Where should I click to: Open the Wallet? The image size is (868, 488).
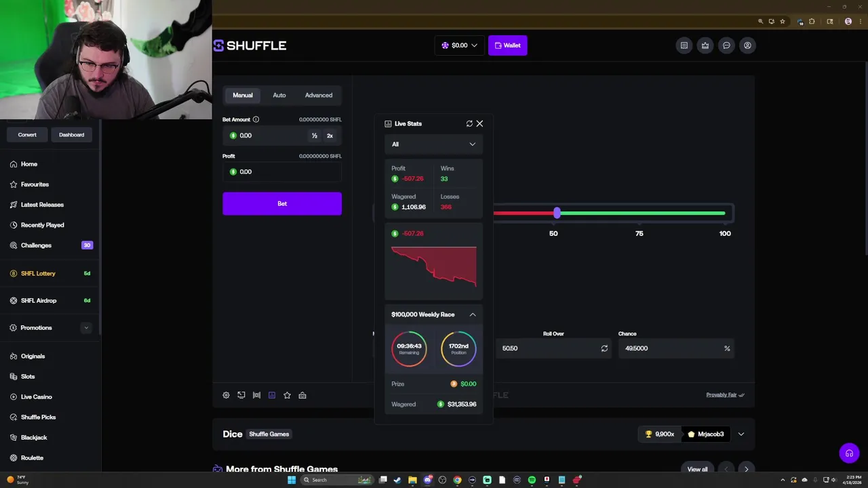pyautogui.click(x=507, y=45)
